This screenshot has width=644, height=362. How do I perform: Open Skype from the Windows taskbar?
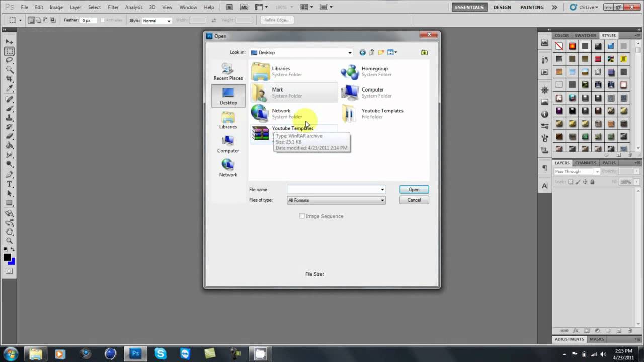160,353
